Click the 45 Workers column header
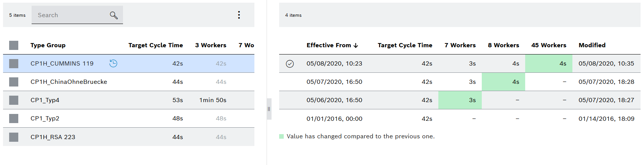Viewport: 644px width, 165px height. click(x=549, y=45)
